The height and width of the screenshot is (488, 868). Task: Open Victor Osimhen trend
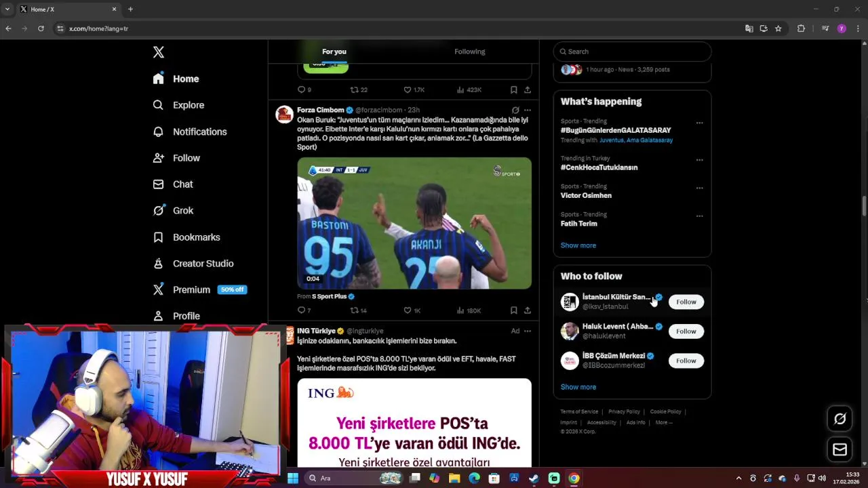[586, 195]
